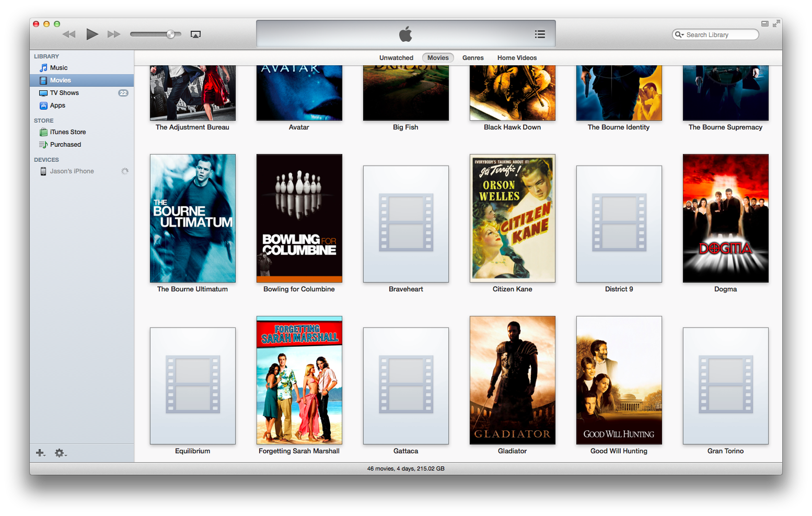Viewport: 812px width, 516px height.
Task: Click the 'Citizen Kane' title text
Action: 513,289
